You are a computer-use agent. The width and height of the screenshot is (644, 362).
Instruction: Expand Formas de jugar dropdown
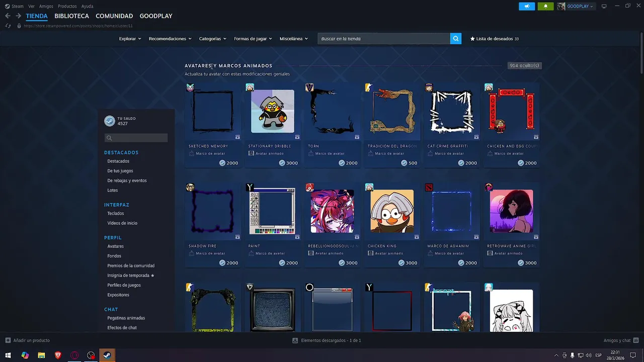click(x=253, y=39)
